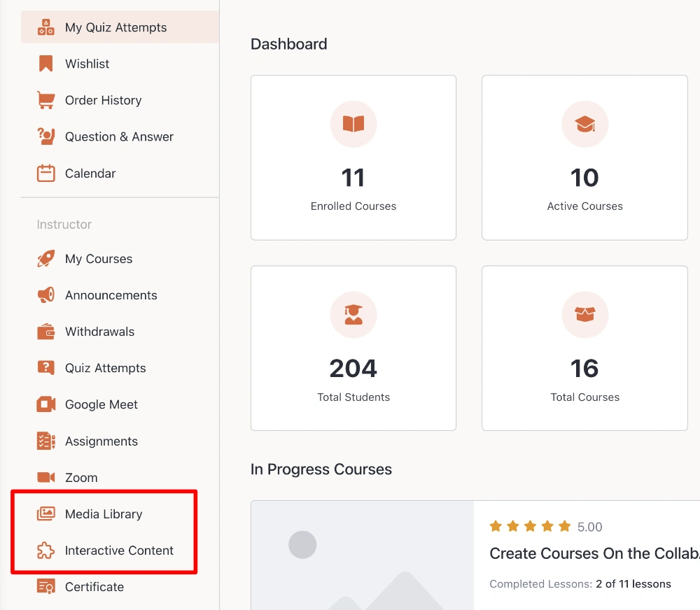Open the Question & Answer icon
This screenshot has width=700, height=610.
pos(45,136)
